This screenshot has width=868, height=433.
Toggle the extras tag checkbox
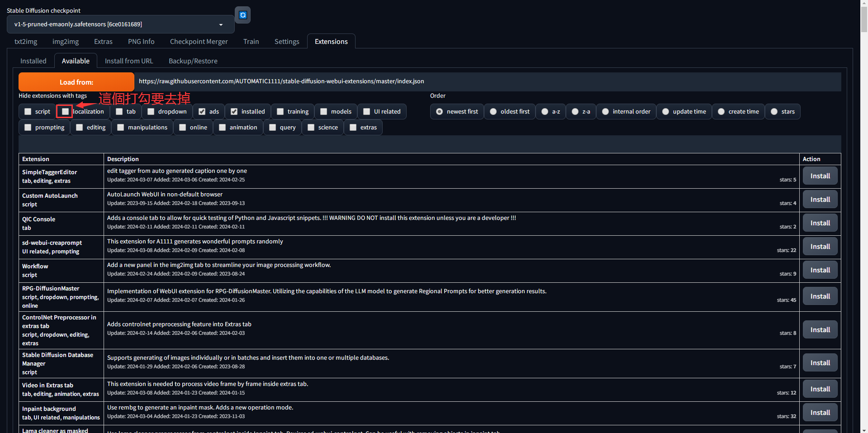(x=353, y=127)
